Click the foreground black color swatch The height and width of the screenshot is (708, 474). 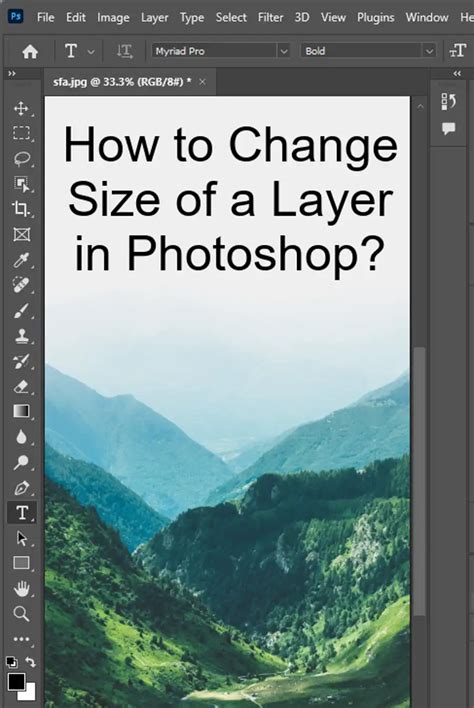[x=16, y=682]
